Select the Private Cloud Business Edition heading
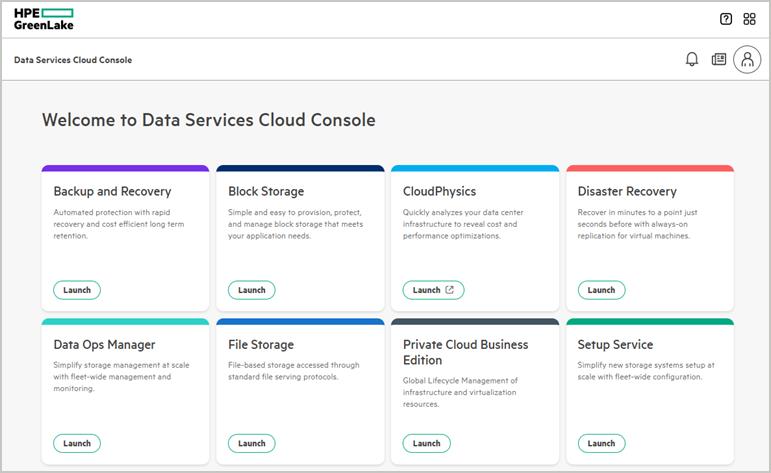Image resolution: width=771 pixels, height=473 pixels. pos(465,352)
